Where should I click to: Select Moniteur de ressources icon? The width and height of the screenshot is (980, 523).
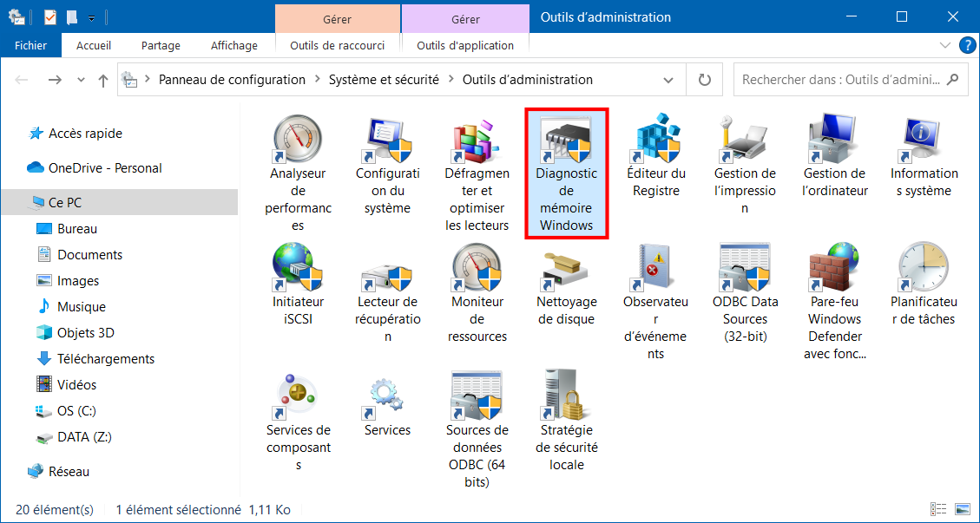(x=477, y=267)
